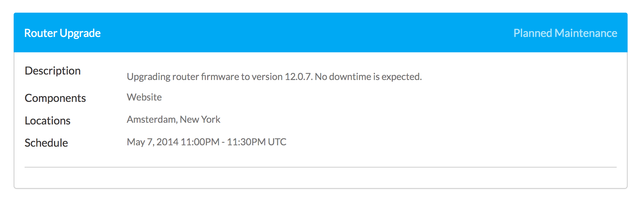The height and width of the screenshot is (199, 644).
Task: Click the May 7, 2014 schedule date
Action: pyautogui.click(x=152, y=142)
